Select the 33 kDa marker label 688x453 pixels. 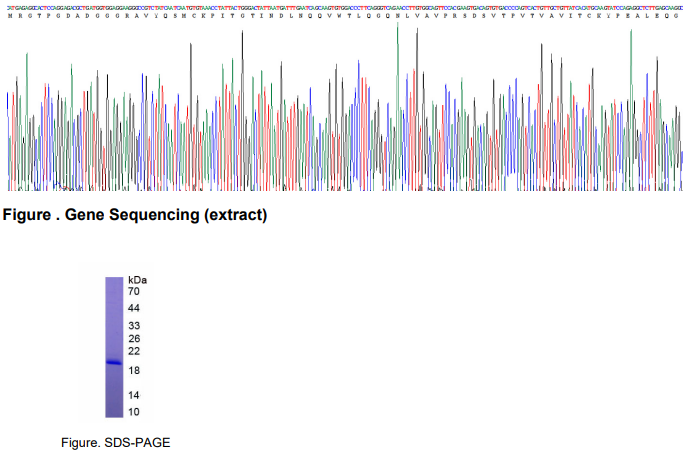point(134,326)
